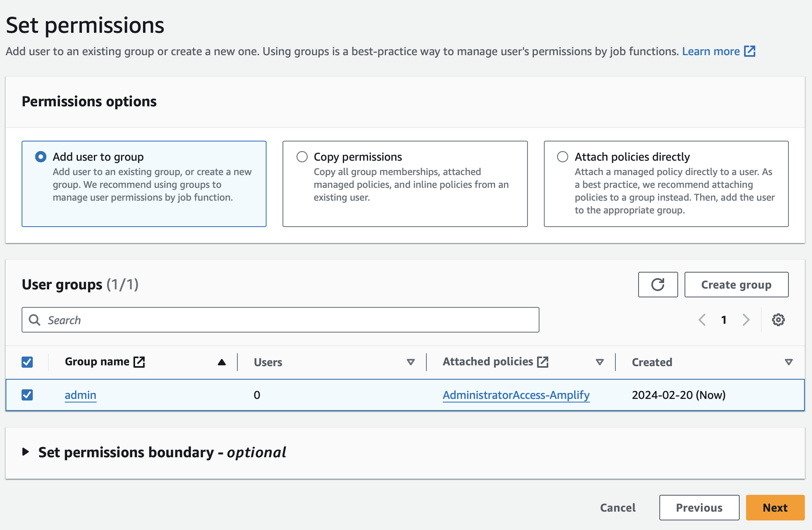Open the Created column filter dropdown
This screenshot has width=812, height=530.
[x=788, y=362]
